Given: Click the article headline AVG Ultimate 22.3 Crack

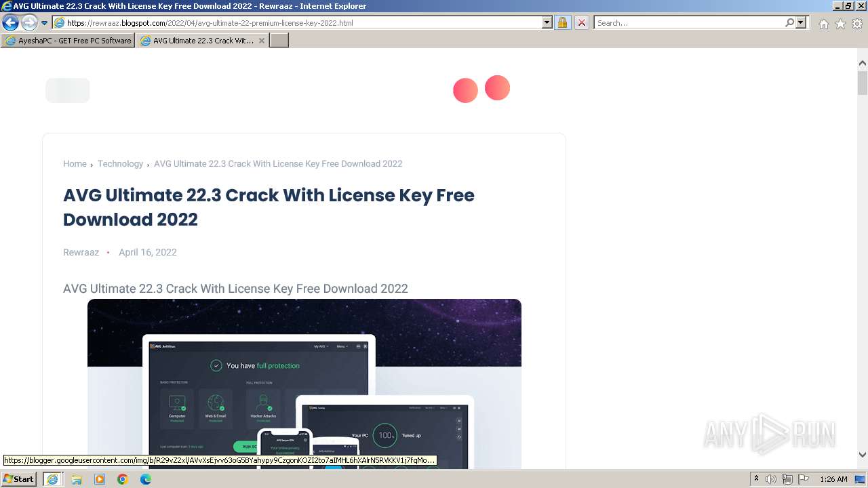Looking at the screenshot, I should click(269, 207).
